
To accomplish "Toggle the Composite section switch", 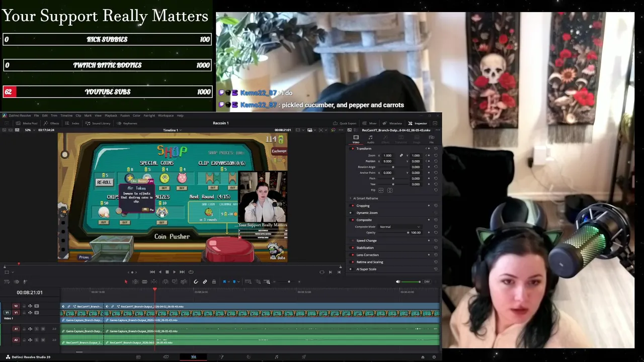I will tap(352, 220).
